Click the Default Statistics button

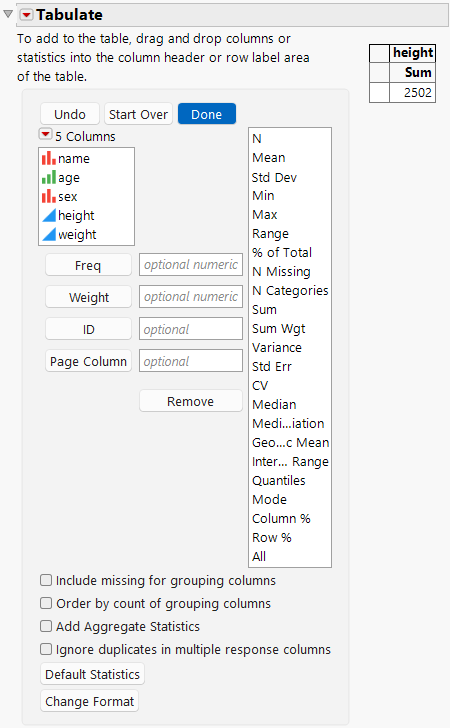click(92, 674)
